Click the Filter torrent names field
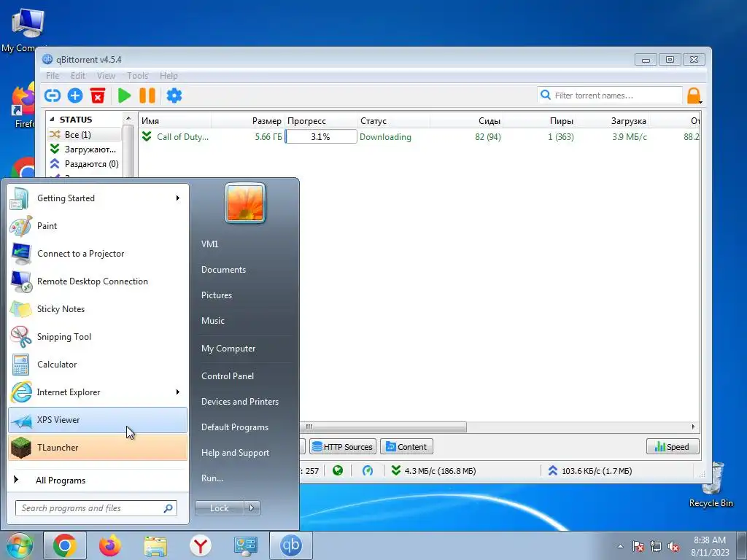 tap(610, 96)
